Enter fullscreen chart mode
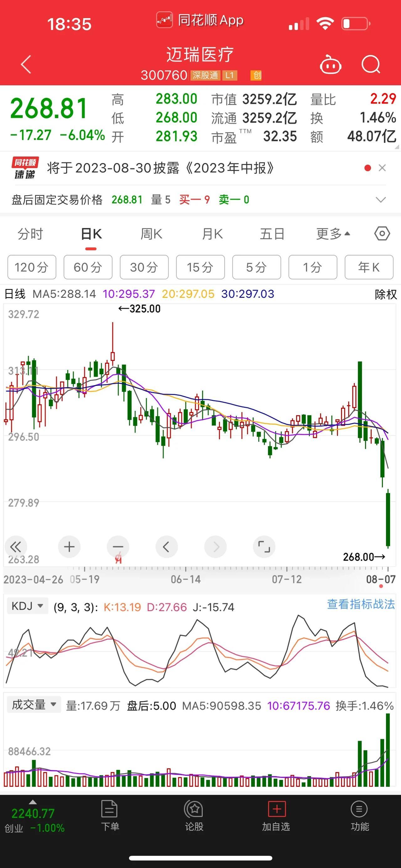Viewport: 401px width, 868px height. click(x=264, y=547)
